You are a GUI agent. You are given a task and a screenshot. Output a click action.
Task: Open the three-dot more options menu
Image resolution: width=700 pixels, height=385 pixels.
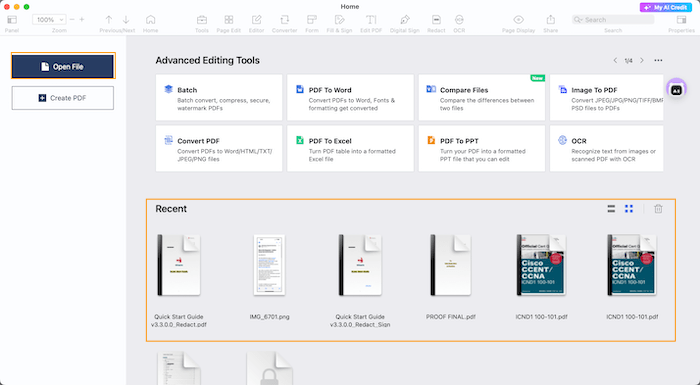click(658, 60)
